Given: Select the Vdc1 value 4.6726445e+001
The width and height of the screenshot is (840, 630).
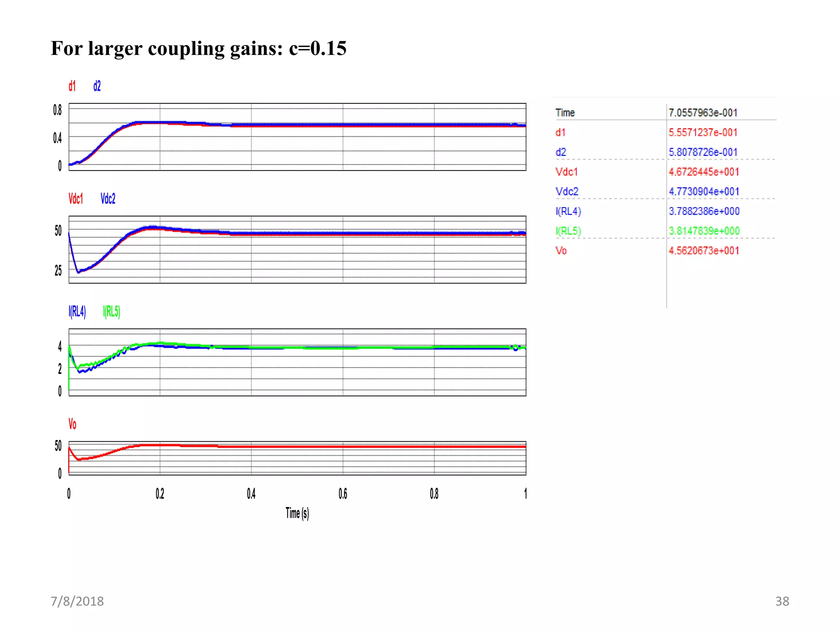Looking at the screenshot, I should (704, 172).
